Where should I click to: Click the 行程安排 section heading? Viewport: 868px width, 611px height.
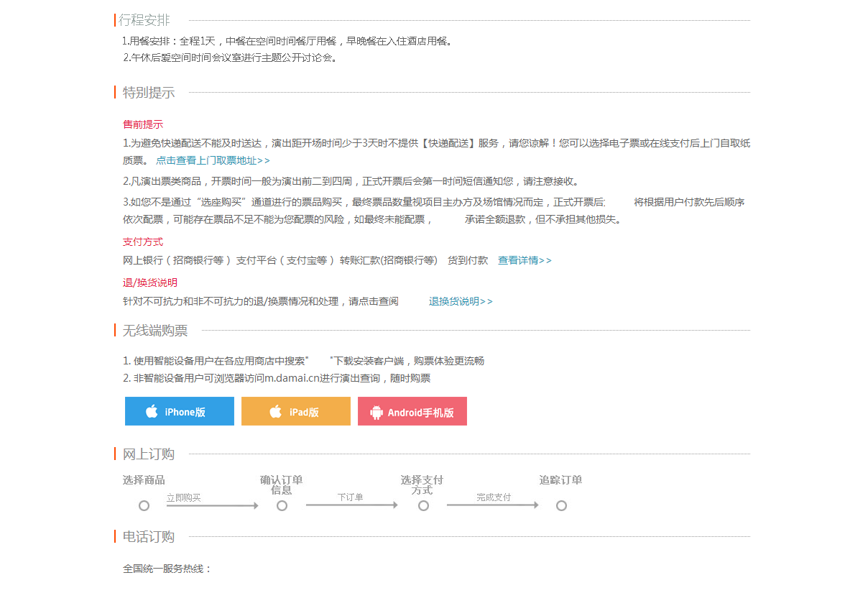pyautogui.click(x=144, y=20)
